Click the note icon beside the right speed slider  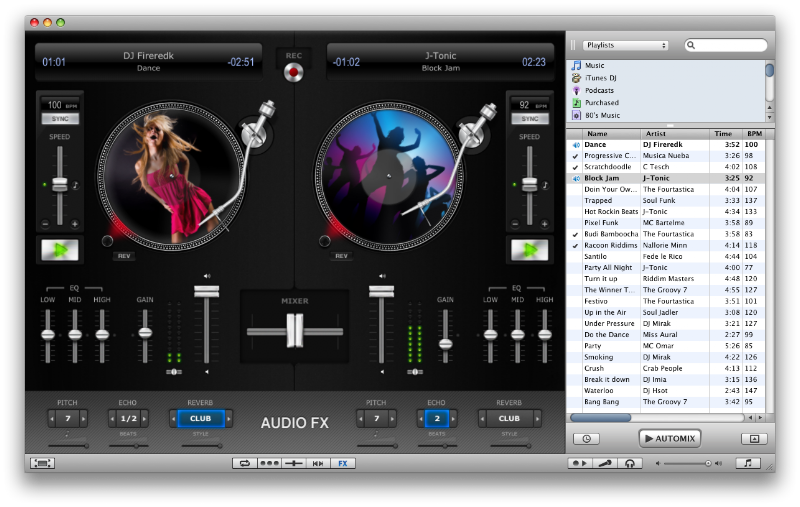coord(545,185)
